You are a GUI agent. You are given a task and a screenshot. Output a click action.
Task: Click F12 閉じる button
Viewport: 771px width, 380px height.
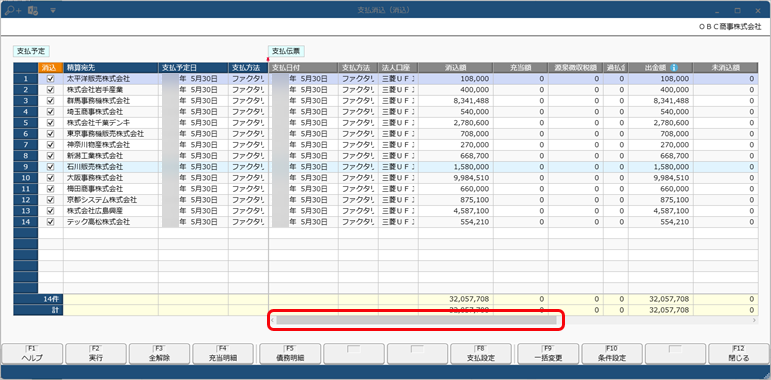(739, 353)
